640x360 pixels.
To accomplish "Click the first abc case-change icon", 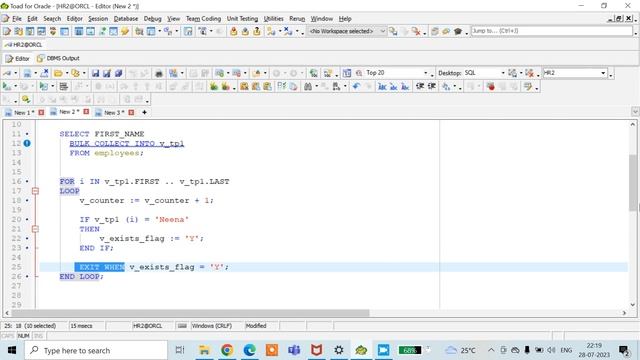I will click(382, 86).
